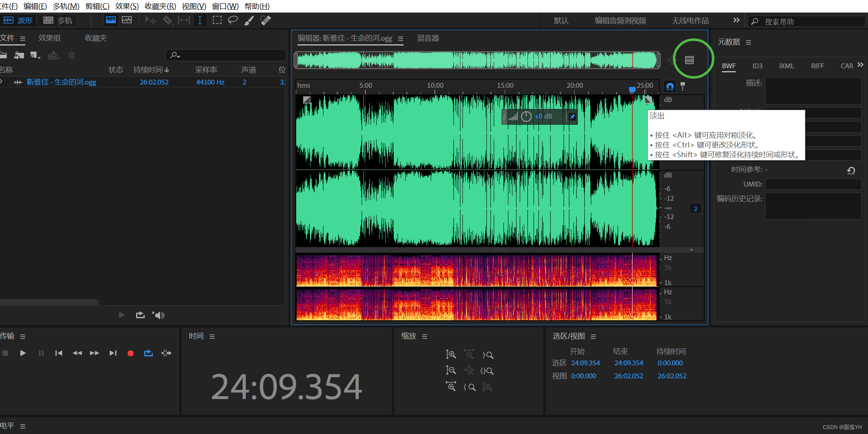Click the 无线电作品 workspace

[x=689, y=21]
